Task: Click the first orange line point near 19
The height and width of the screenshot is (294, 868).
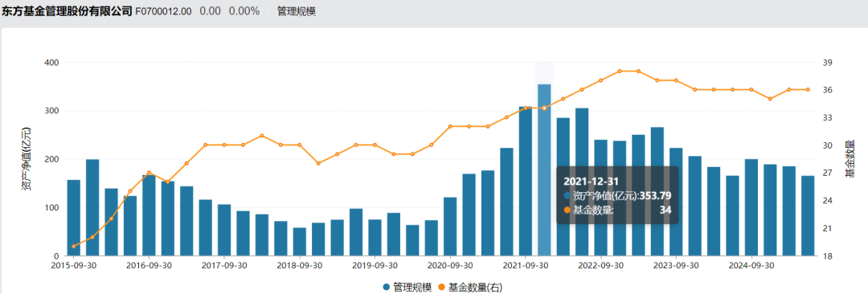Action: (x=74, y=247)
